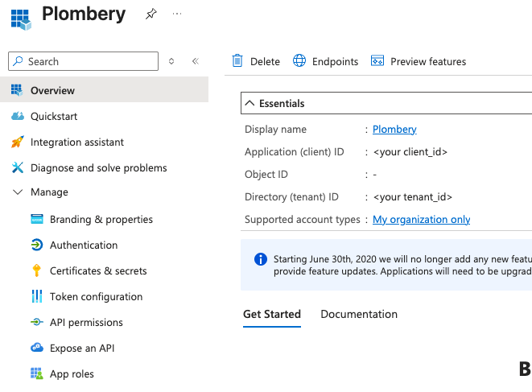Click the App roles icon
Image resolution: width=532 pixels, height=392 pixels.
[x=37, y=373]
